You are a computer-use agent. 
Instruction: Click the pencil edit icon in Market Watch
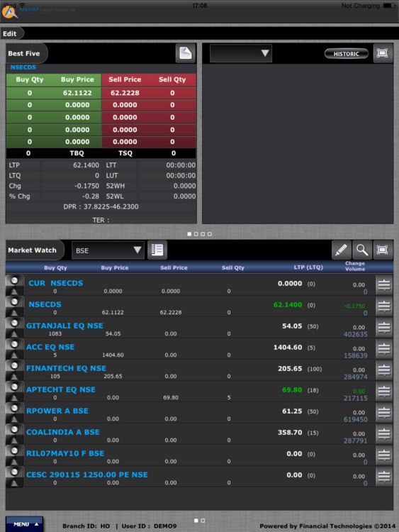341,250
